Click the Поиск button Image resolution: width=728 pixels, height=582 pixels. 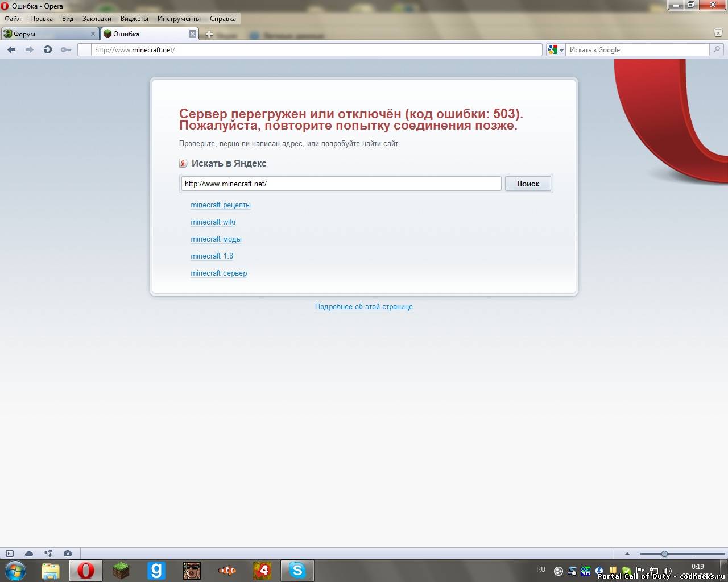528,184
